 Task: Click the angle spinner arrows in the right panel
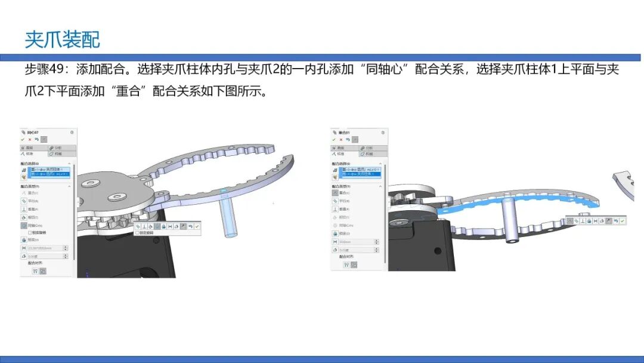(x=376, y=250)
